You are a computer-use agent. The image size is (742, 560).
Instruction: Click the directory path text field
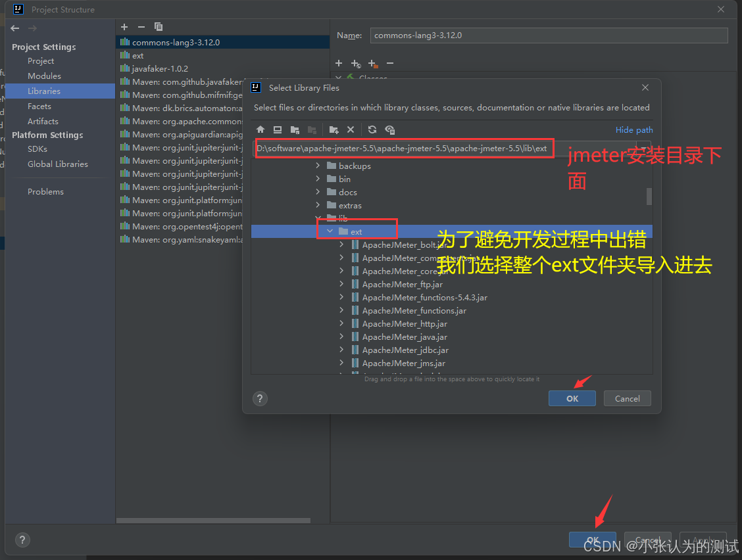coord(445,149)
